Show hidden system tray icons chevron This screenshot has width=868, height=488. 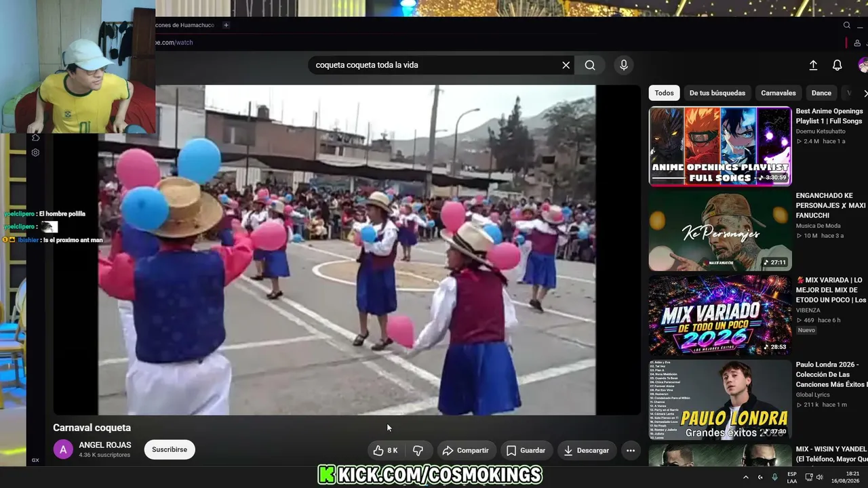coord(746,477)
